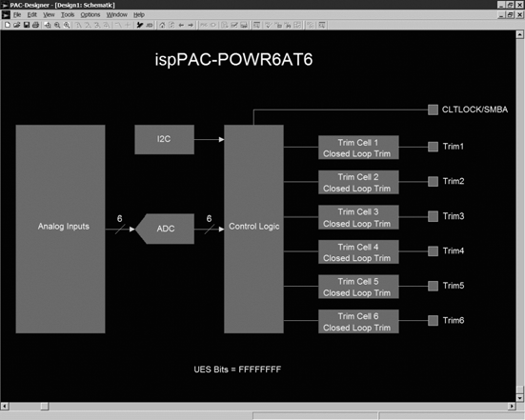Click the 'ispPAC-POWR6AT6' title text
This screenshot has height=420, width=525.
pyautogui.click(x=233, y=60)
